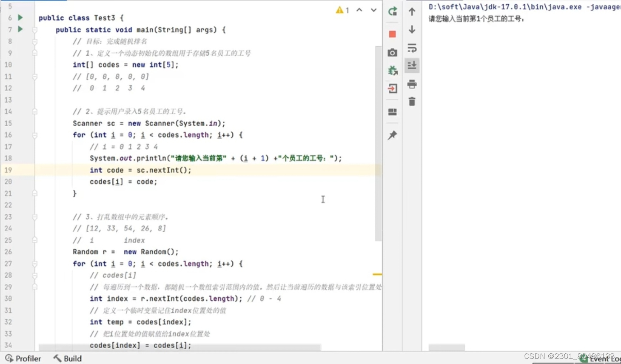Pin the run tab with the pin icon
The image size is (621, 364).
click(x=393, y=135)
